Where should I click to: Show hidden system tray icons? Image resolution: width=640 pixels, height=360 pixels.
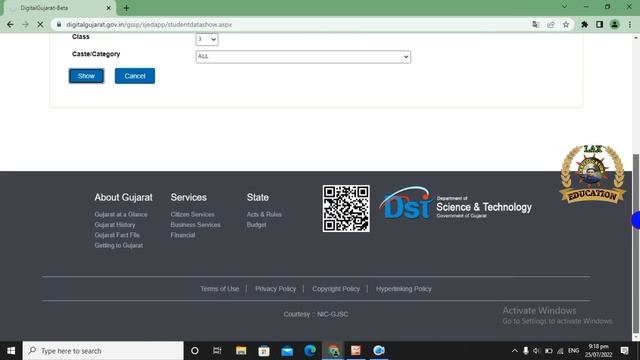click(515, 351)
